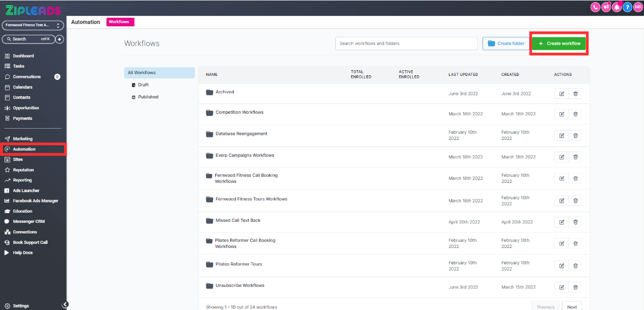The height and width of the screenshot is (310, 644).
Task: Click the lightning quick actions icon beside Search
Action: pyautogui.click(x=59, y=39)
